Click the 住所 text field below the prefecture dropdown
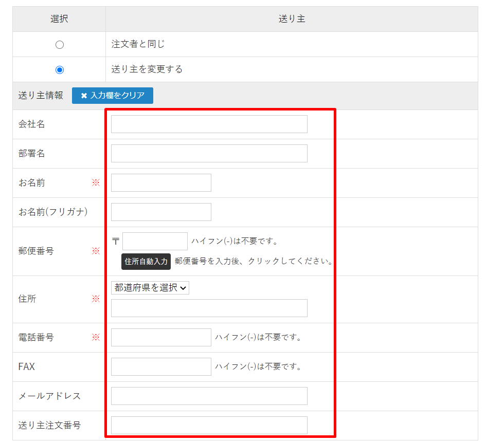This screenshot has height=442, width=504. click(x=209, y=308)
